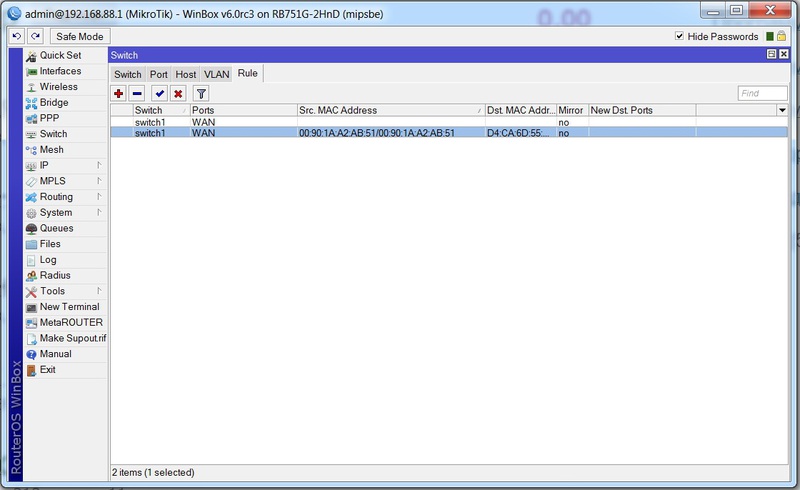
Task: Restore the inner Switch window
Action: point(771,54)
